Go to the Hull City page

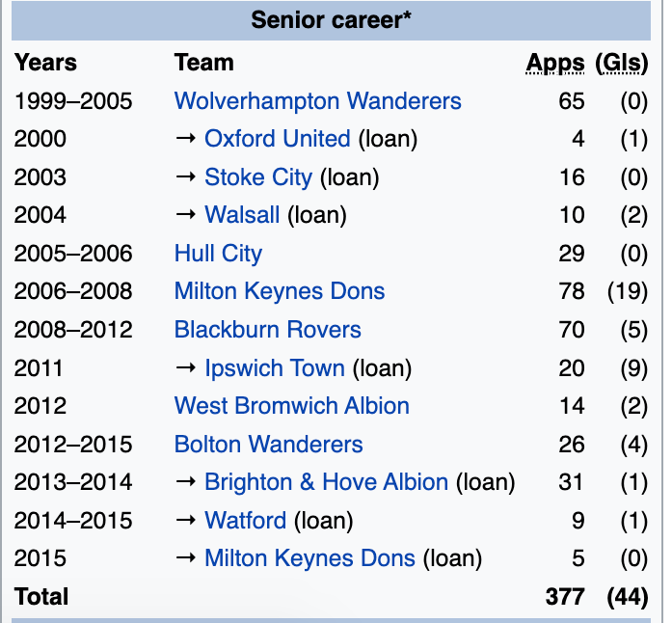(x=218, y=254)
